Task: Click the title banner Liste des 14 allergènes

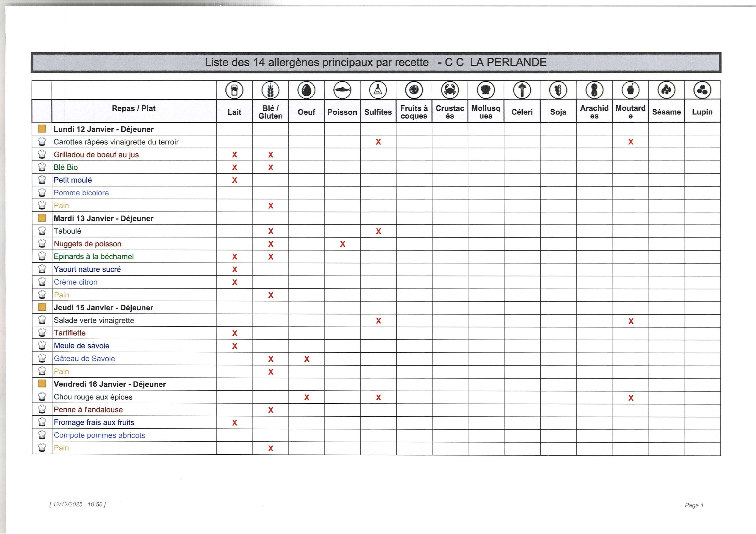Action: click(x=376, y=62)
